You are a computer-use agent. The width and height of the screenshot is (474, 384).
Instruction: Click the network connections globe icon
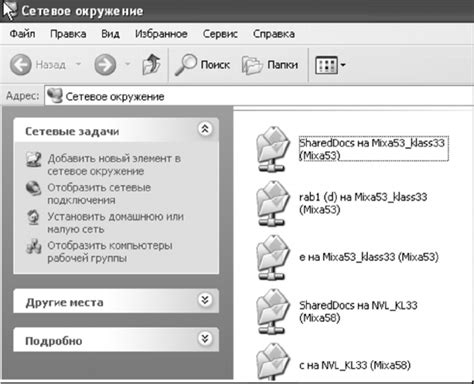coord(34,188)
